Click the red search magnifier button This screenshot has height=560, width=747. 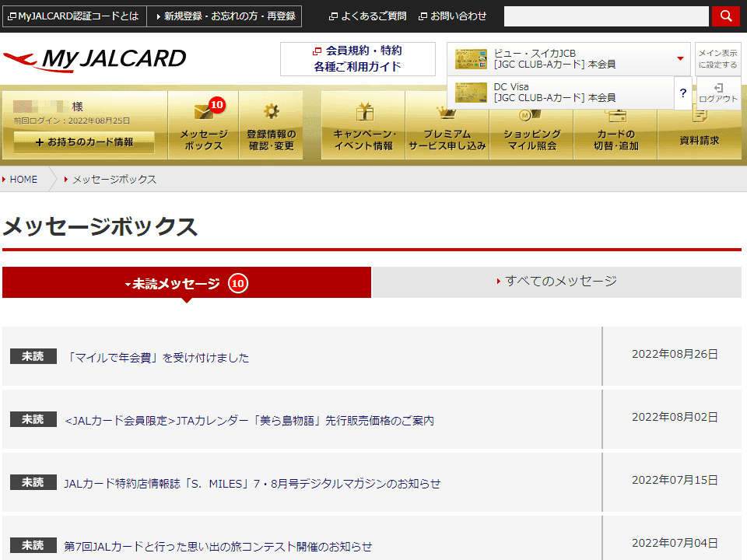click(x=725, y=16)
